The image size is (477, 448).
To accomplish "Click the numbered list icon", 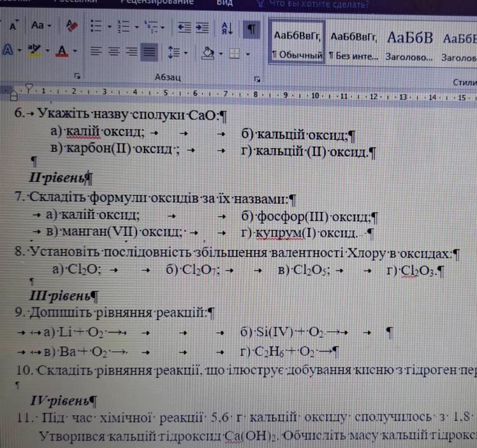I will pos(124,27).
